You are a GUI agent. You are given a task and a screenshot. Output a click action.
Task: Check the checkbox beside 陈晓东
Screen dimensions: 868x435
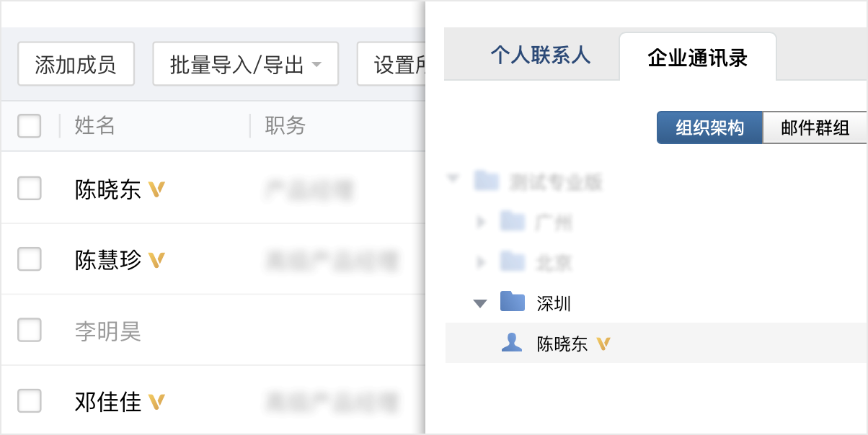[29, 189]
